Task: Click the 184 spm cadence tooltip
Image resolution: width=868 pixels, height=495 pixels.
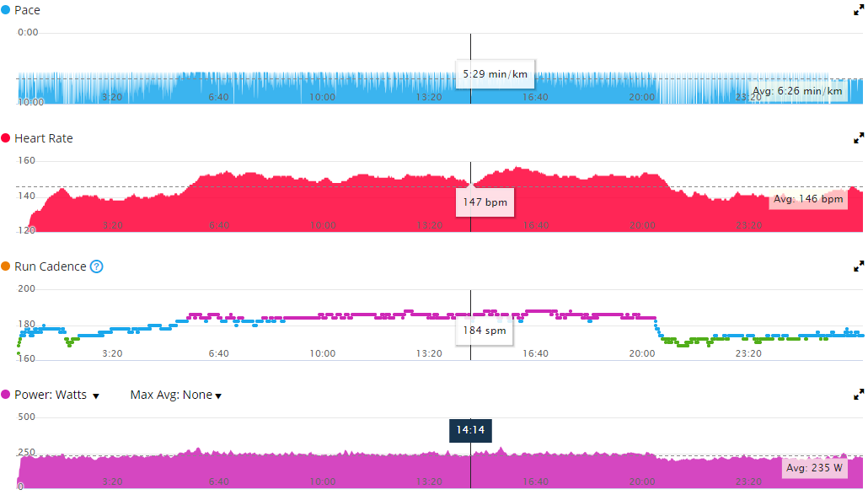Action: [x=485, y=330]
